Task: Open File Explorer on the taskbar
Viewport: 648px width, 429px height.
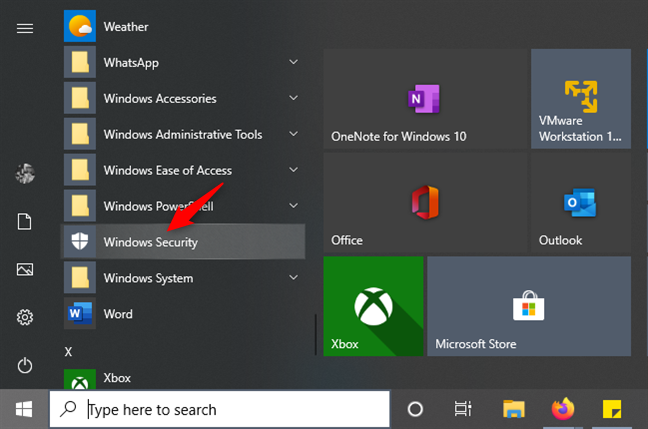Action: pyautogui.click(x=514, y=409)
